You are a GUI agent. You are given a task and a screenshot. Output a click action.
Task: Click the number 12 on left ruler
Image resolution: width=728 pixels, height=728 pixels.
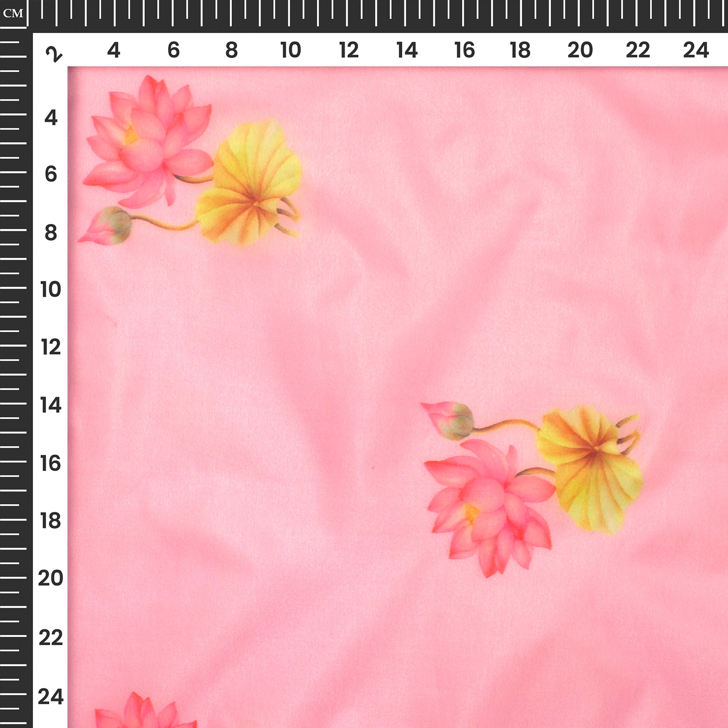(x=51, y=348)
